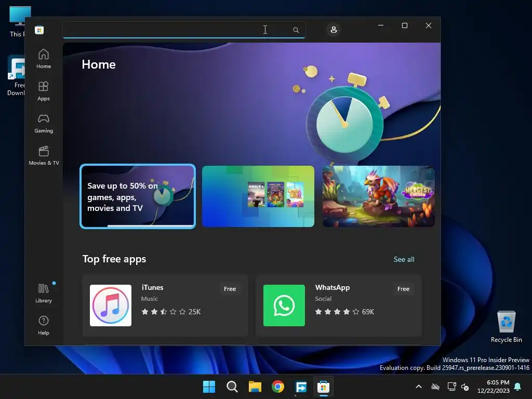
Task: Open the Roblox games collection banner
Action: tap(258, 196)
